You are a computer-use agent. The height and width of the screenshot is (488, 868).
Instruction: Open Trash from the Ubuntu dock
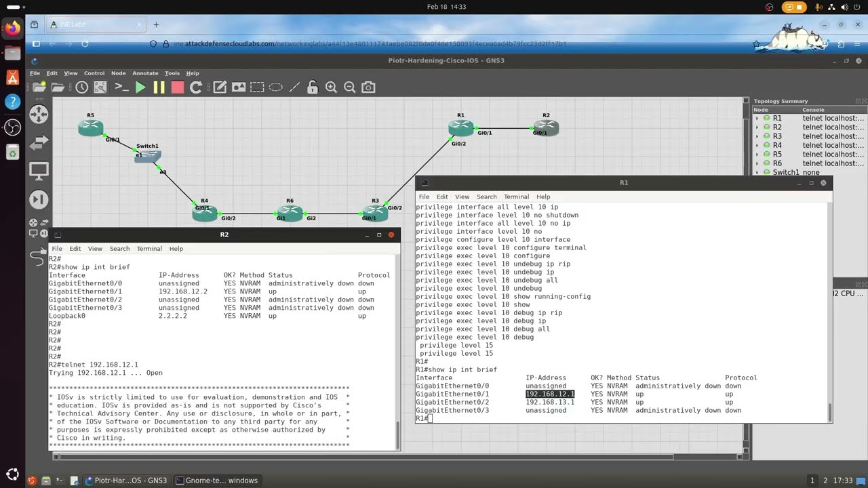12,152
